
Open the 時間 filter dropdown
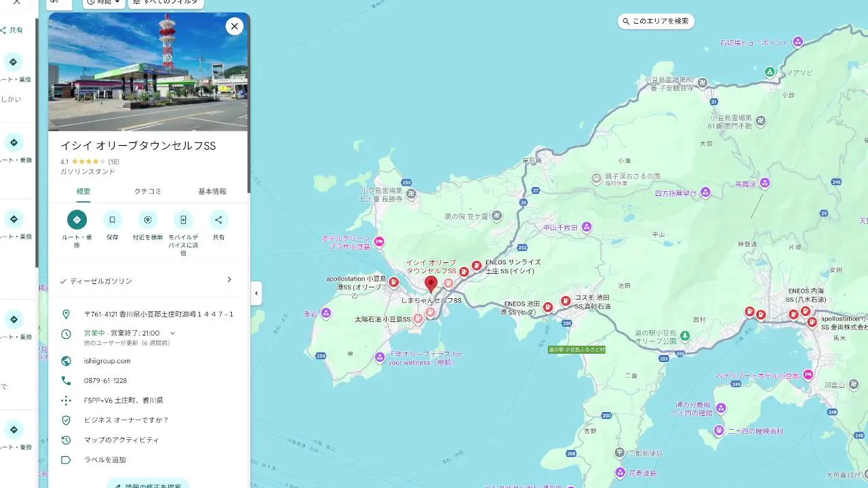click(x=104, y=3)
